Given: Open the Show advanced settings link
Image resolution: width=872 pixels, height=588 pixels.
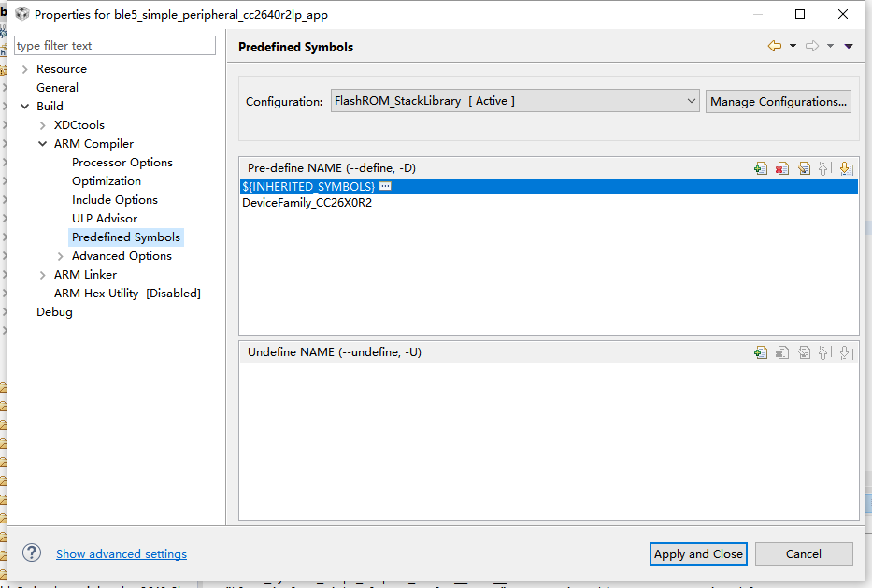Looking at the screenshot, I should coord(122,554).
